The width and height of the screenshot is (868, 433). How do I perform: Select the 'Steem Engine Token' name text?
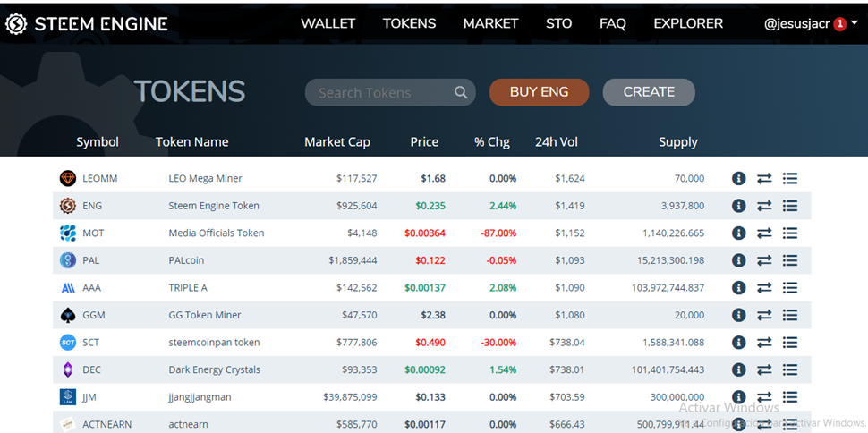(x=214, y=206)
